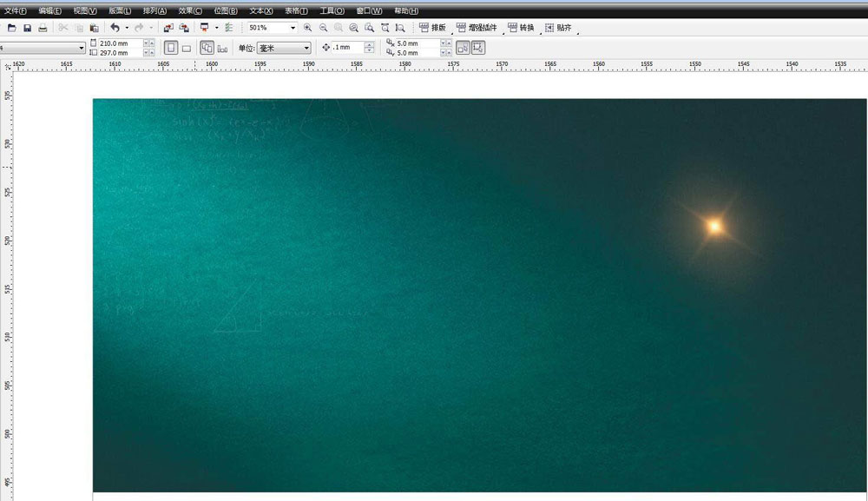Click the 贴齐 toolbar button
Screen dimensions: 868x501
(x=558, y=28)
